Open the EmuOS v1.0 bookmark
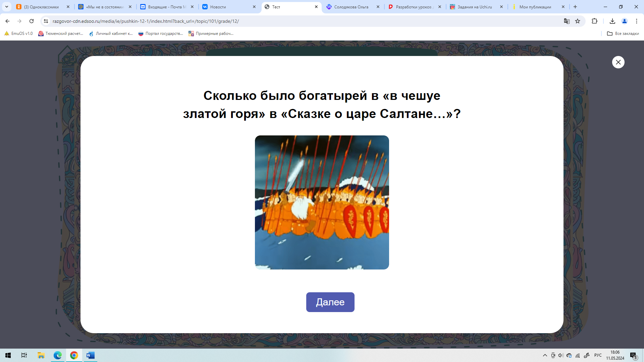Image resolution: width=644 pixels, height=362 pixels. click(x=18, y=34)
